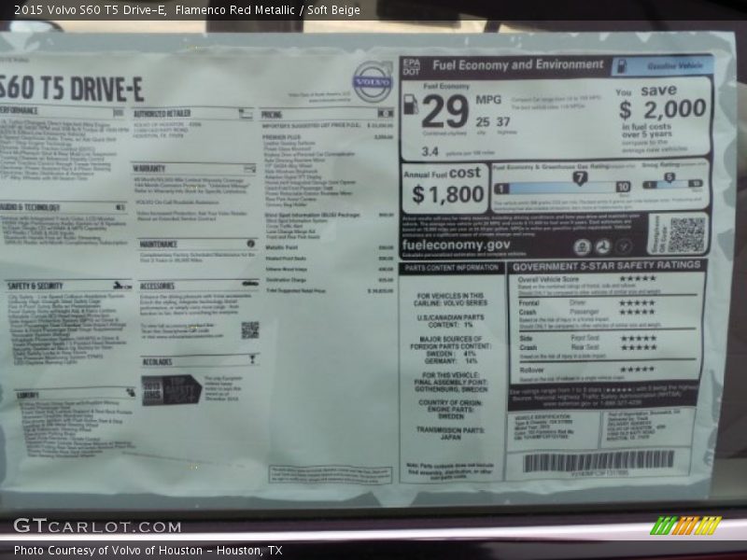
Task: Click the 37 highway MPG value
Action: (503, 122)
